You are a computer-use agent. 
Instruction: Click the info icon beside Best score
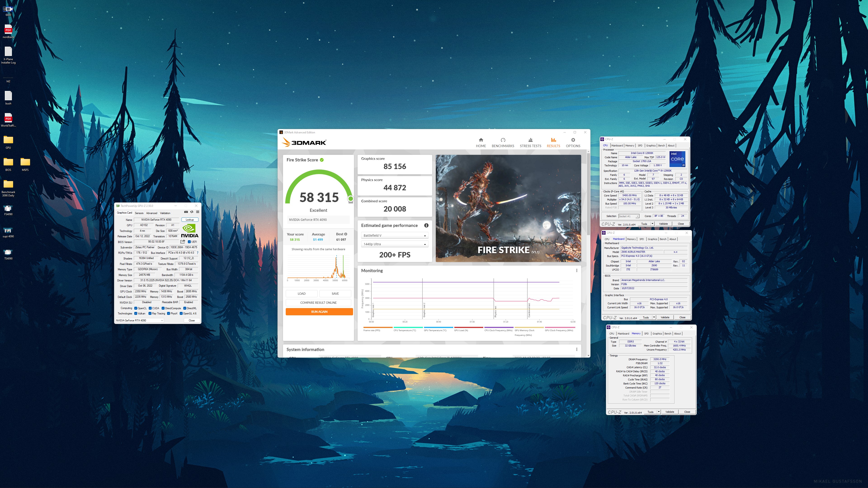346,234
